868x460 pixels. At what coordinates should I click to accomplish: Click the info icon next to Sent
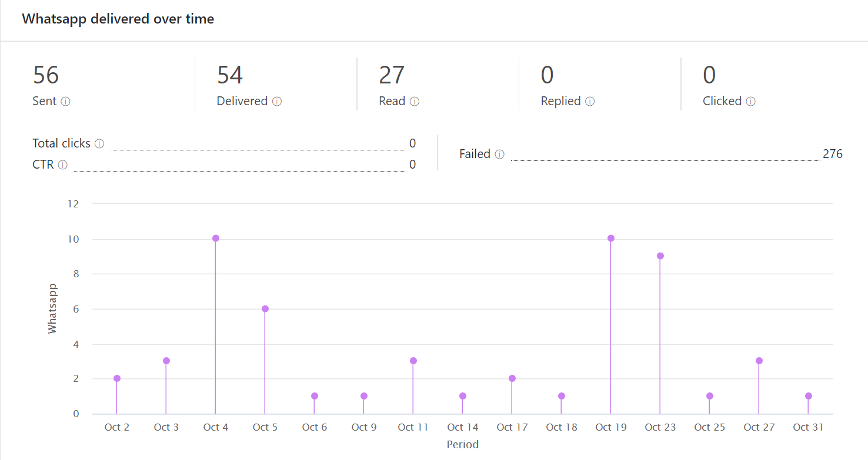click(66, 102)
